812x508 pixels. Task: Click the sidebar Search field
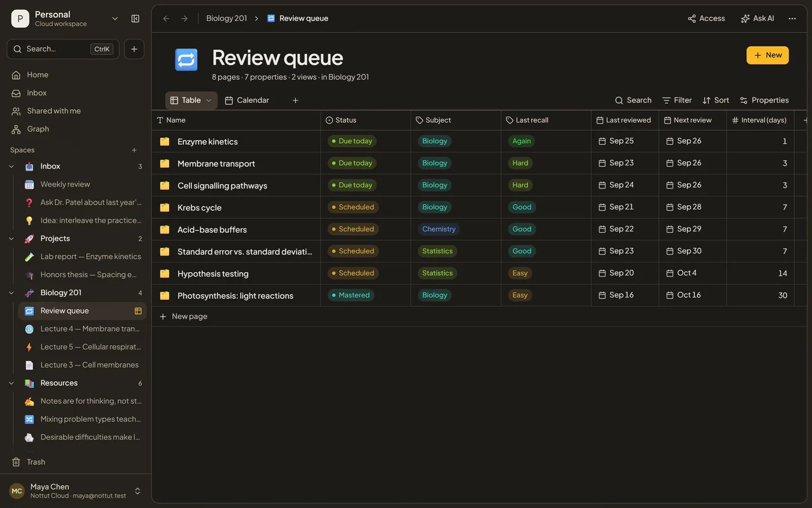click(63, 49)
